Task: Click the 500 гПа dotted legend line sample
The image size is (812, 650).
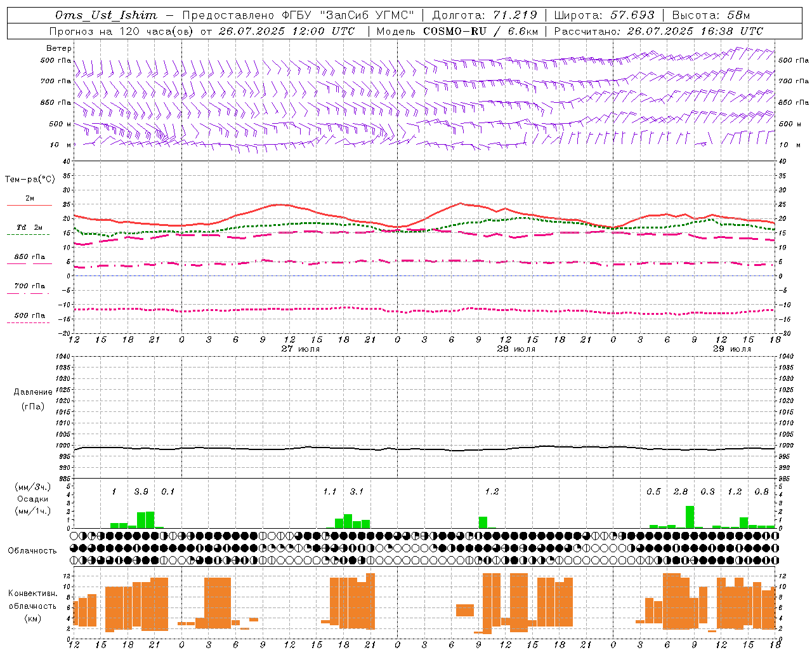Action: (x=29, y=323)
